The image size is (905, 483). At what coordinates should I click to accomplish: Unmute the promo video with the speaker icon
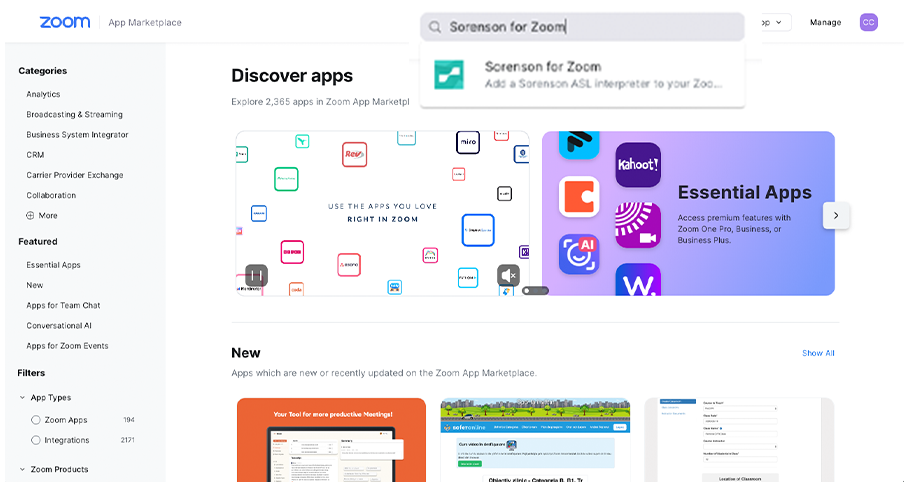coord(508,275)
